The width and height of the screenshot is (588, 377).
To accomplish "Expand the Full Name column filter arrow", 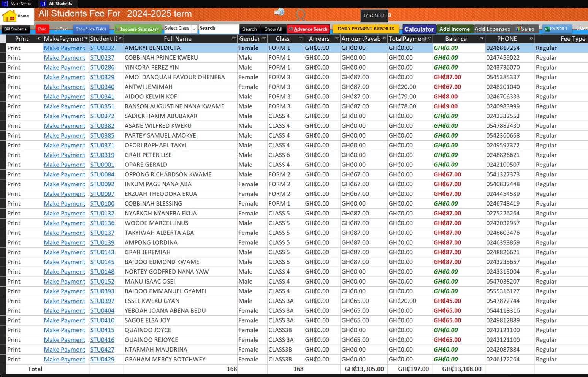I will coord(234,39).
